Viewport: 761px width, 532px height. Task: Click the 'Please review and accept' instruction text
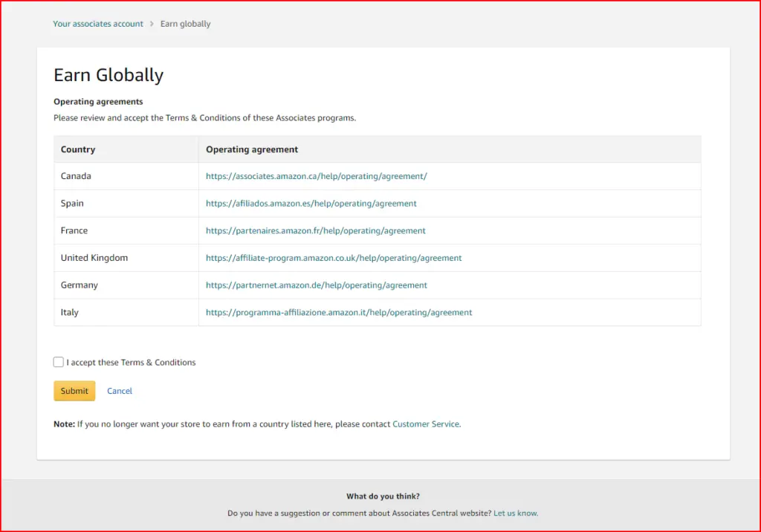[205, 118]
